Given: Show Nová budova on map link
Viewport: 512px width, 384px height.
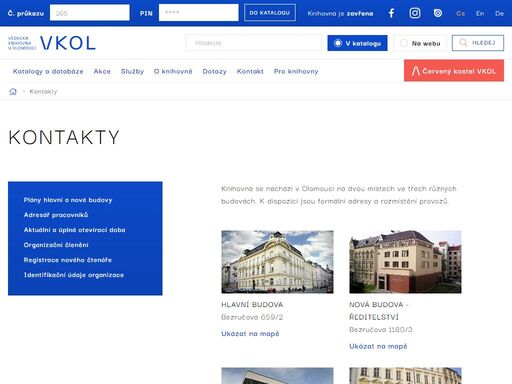Looking at the screenshot, I should (x=378, y=346).
